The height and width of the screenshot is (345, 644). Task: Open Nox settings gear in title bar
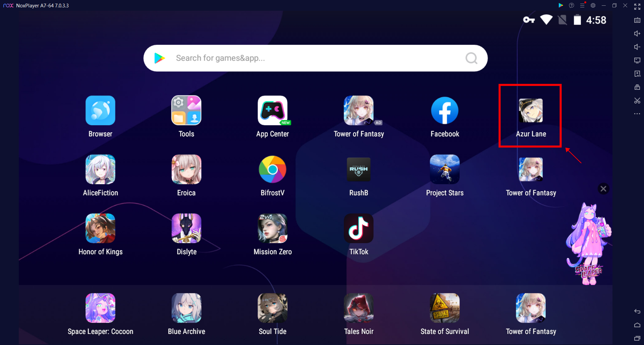coord(593,5)
